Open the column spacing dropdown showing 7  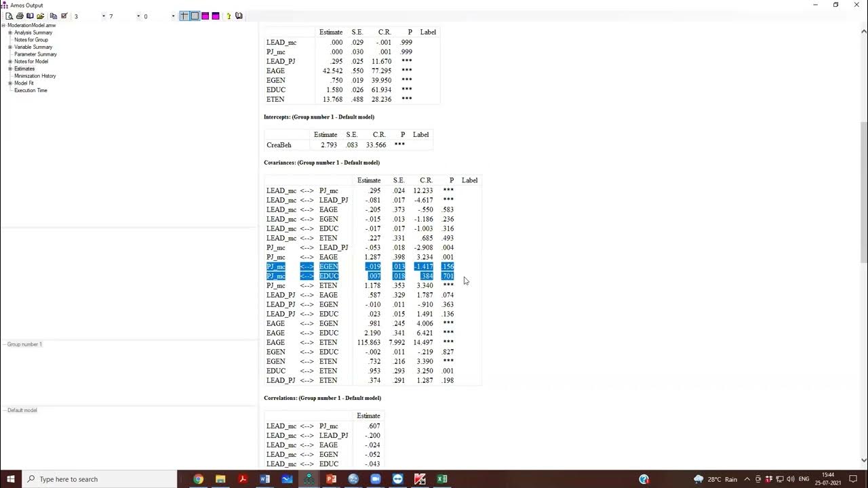138,16
